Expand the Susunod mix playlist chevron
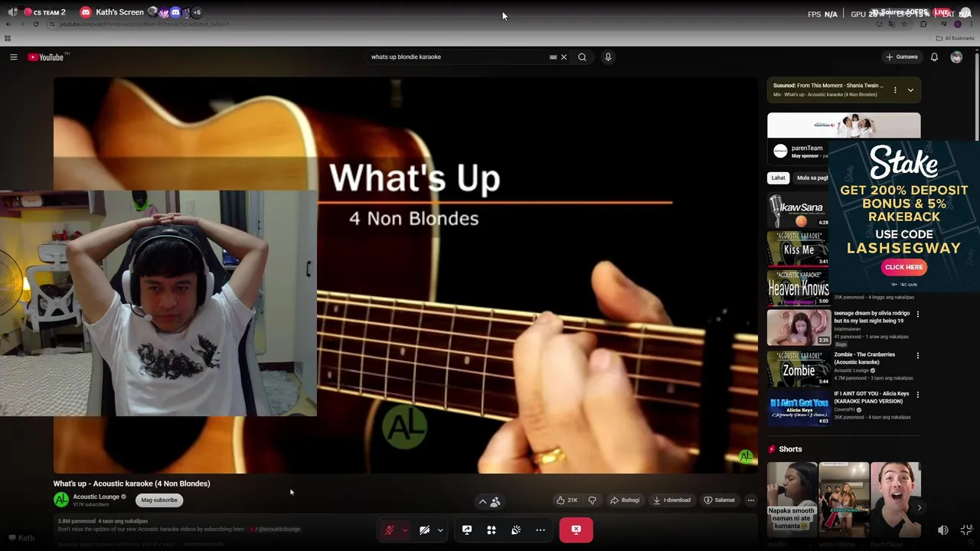 910,90
